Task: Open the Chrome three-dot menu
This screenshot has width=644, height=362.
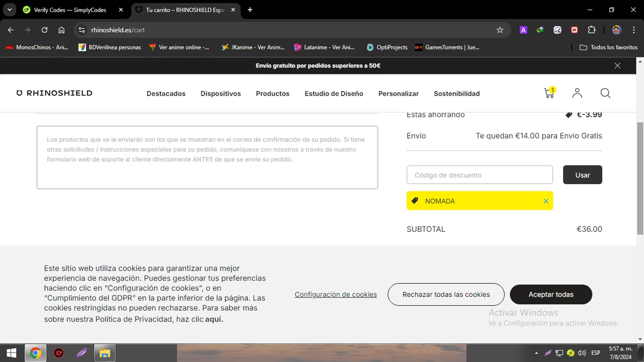Action: click(634, 30)
